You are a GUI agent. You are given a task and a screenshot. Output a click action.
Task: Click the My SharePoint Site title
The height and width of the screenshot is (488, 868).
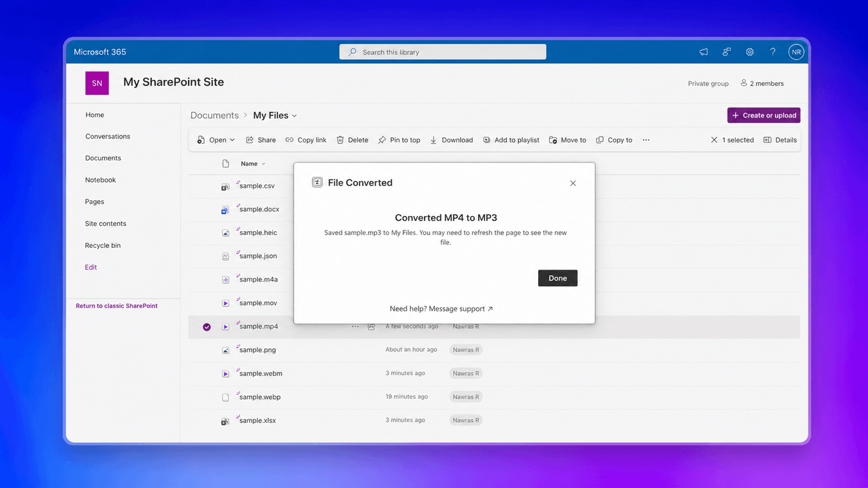coord(173,82)
